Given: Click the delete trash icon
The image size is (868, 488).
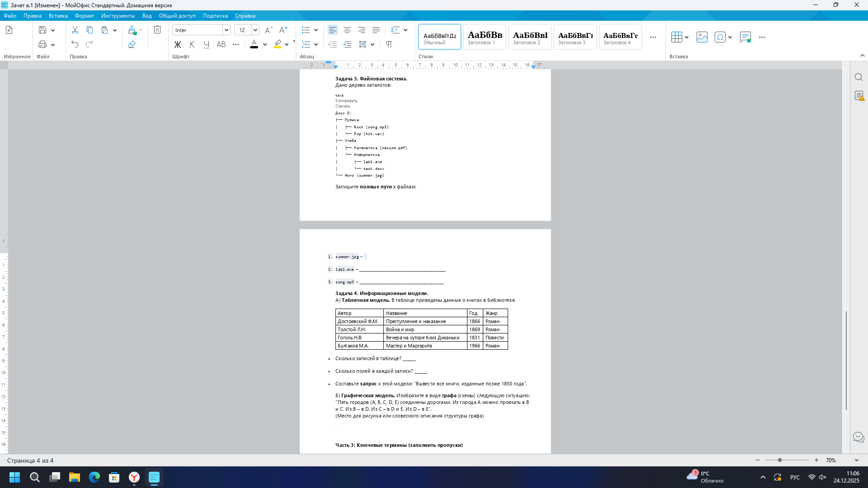Looking at the screenshot, I should tap(157, 30).
